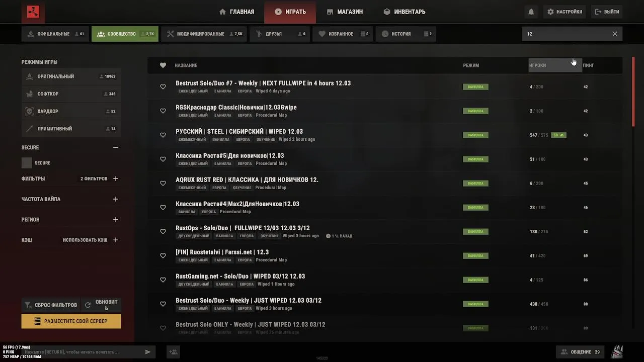Expand the ЧАСТОТА ВАЙПА section
This screenshot has width=644, height=362.
coord(116,199)
